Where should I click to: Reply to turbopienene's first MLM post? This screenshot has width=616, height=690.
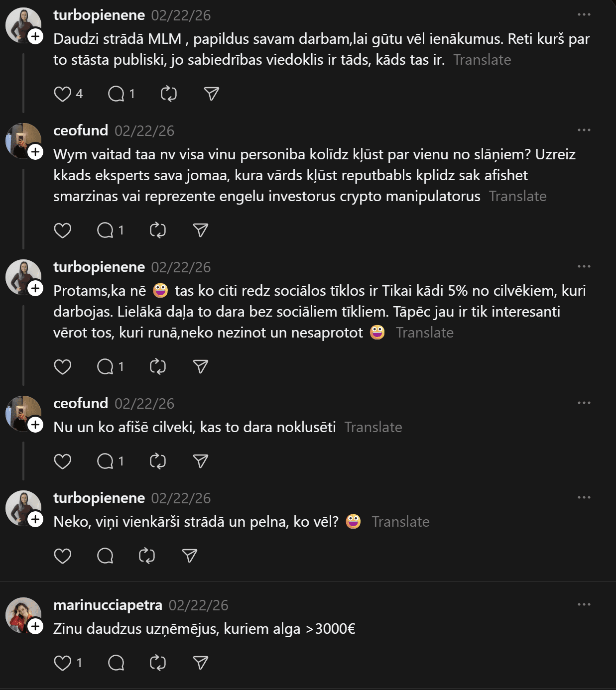click(x=116, y=94)
